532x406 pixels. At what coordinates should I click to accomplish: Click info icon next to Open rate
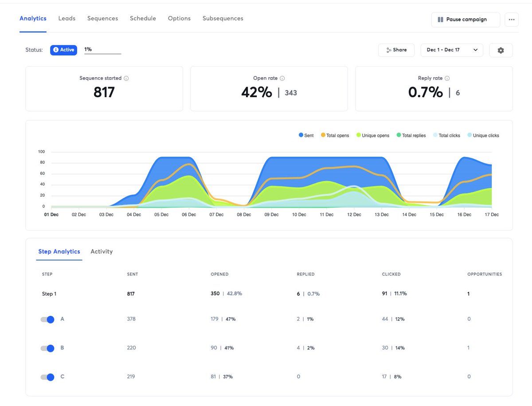point(282,79)
